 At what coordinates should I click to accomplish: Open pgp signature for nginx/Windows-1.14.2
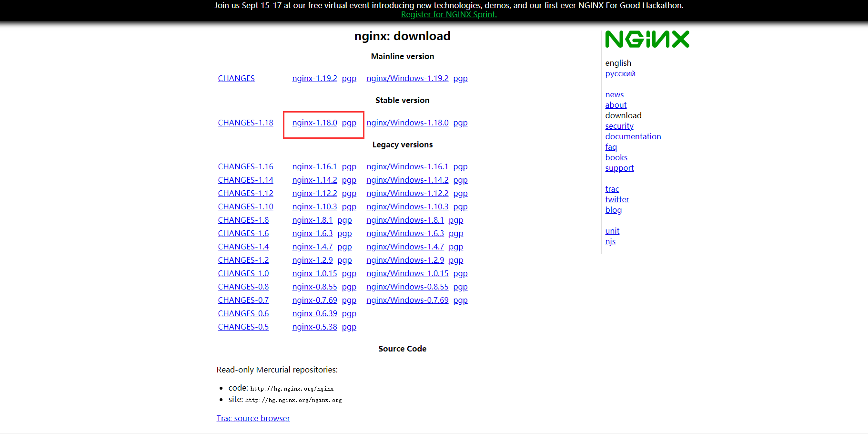[460, 180]
